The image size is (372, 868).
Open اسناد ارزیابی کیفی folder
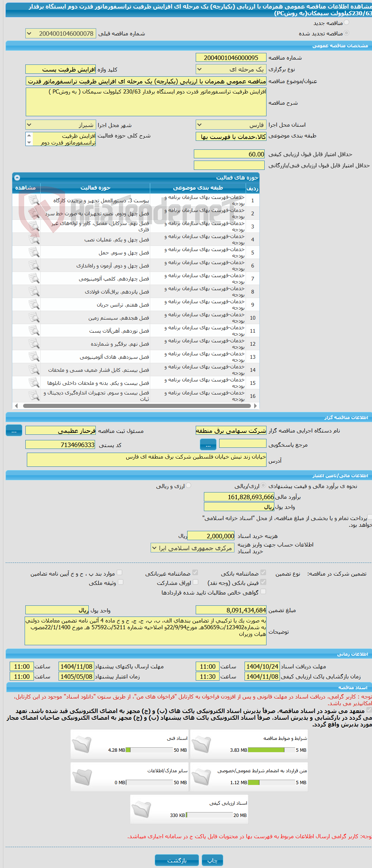pos(141,810)
